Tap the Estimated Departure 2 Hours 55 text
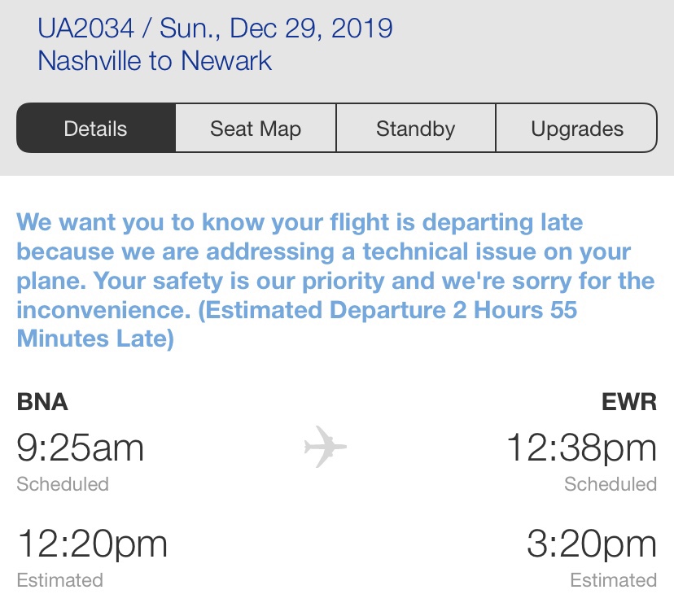 click(x=392, y=310)
